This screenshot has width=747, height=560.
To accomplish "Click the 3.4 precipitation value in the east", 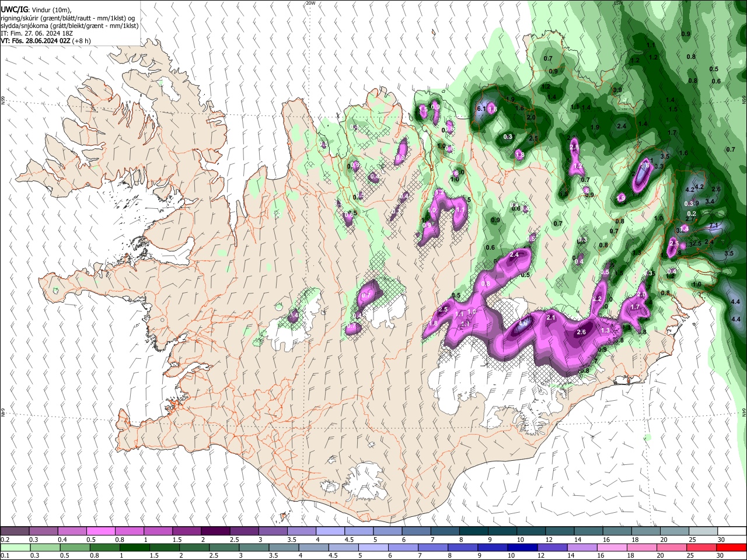I will pos(710,201).
